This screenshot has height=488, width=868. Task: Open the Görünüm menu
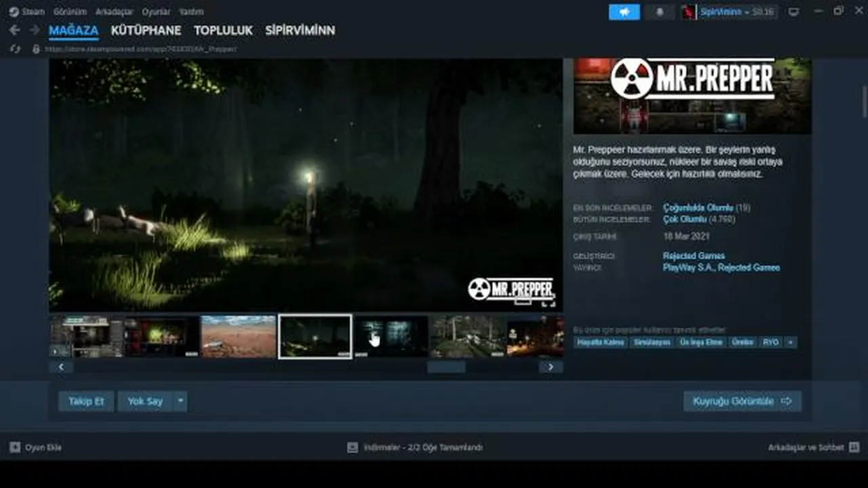pos(70,12)
